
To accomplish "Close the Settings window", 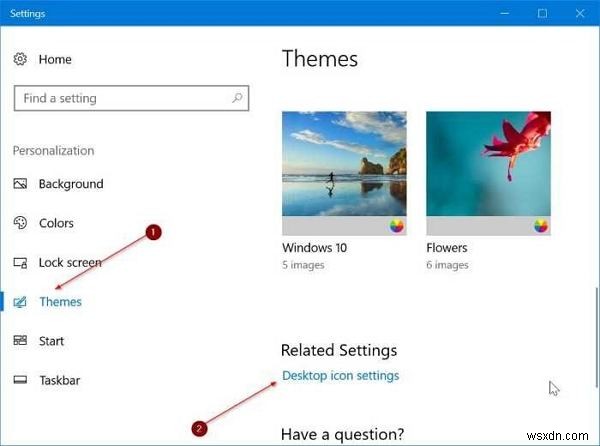I will [580, 13].
